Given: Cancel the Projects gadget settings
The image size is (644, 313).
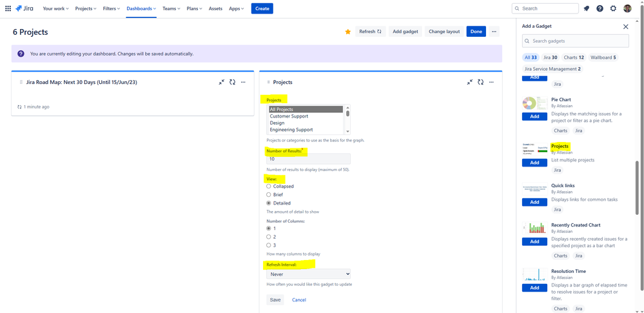Looking at the screenshot, I should click(x=299, y=300).
